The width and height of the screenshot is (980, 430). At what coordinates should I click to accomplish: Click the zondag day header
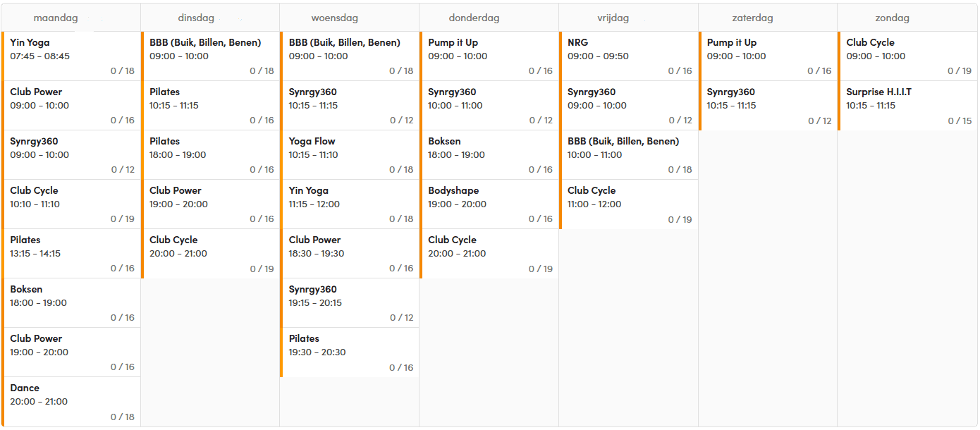click(892, 18)
